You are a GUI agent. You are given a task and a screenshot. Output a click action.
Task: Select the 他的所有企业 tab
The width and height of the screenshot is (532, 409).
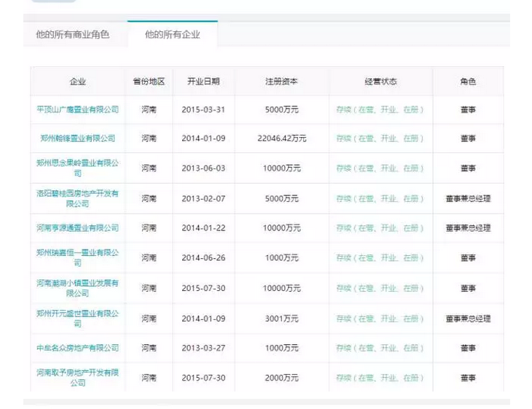pos(172,34)
